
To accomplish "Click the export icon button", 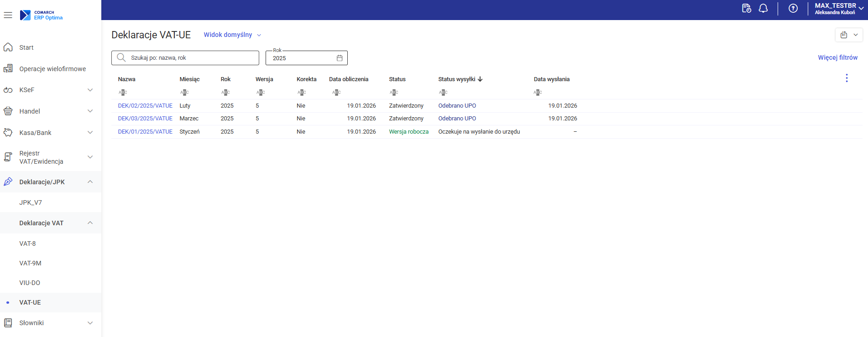I will [844, 35].
